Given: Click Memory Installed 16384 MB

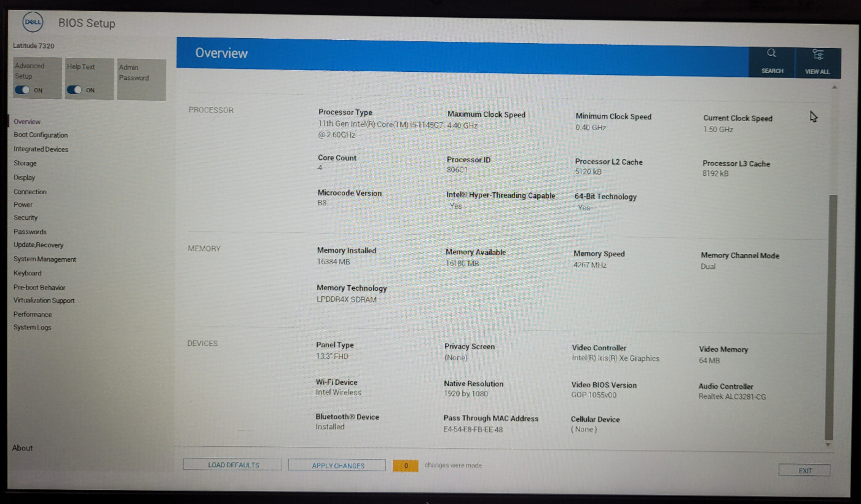Looking at the screenshot, I should pos(333,261).
